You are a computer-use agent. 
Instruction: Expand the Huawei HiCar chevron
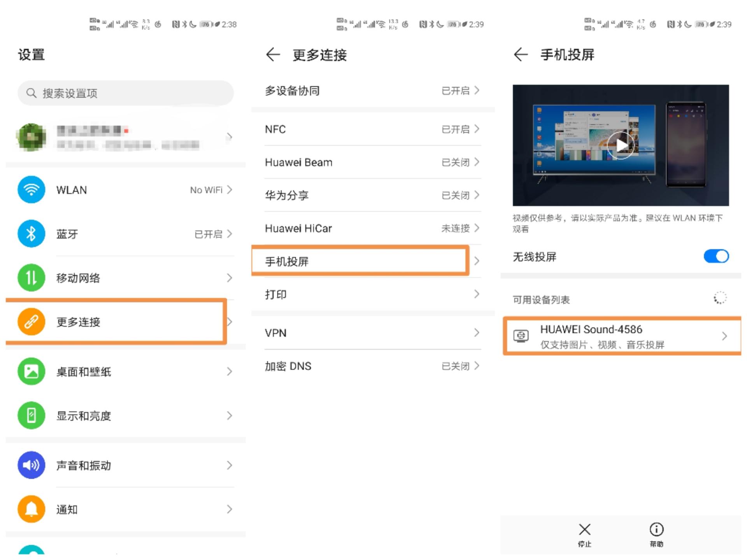click(x=477, y=228)
